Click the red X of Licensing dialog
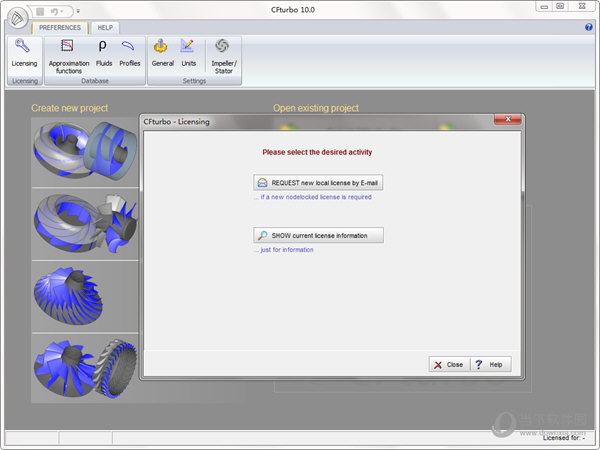The width and height of the screenshot is (600, 450). click(507, 119)
